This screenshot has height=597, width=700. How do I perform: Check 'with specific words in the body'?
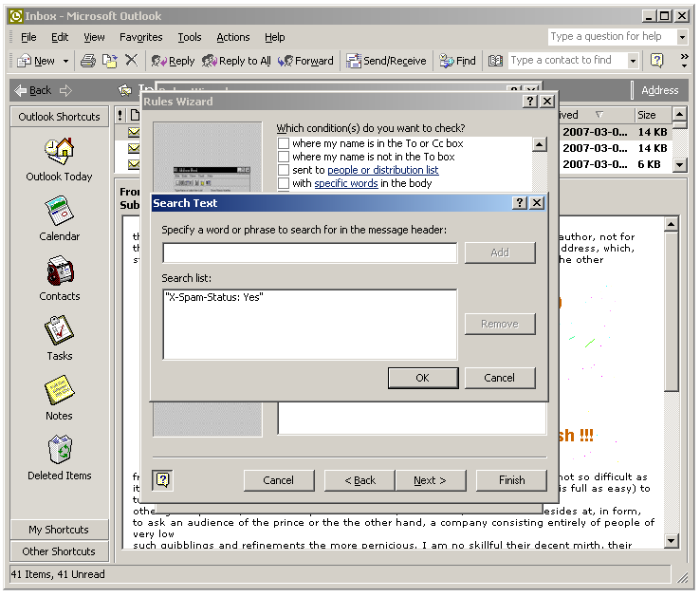click(284, 183)
